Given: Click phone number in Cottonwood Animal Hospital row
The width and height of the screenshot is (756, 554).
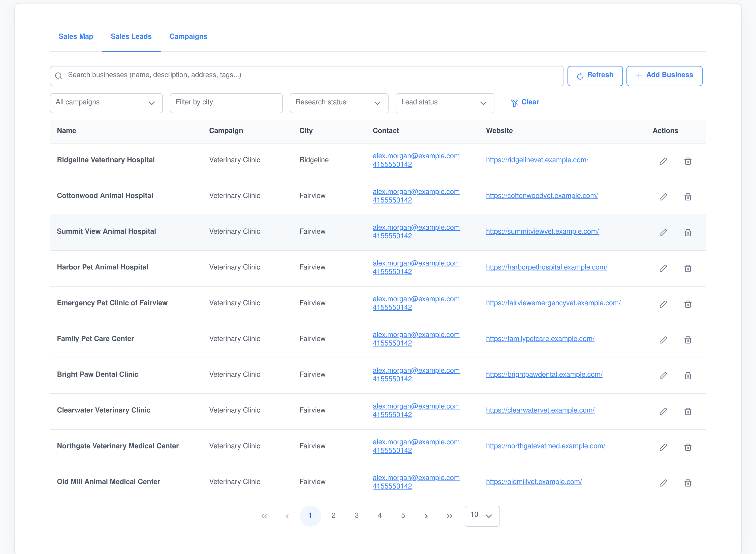Looking at the screenshot, I should (392, 200).
